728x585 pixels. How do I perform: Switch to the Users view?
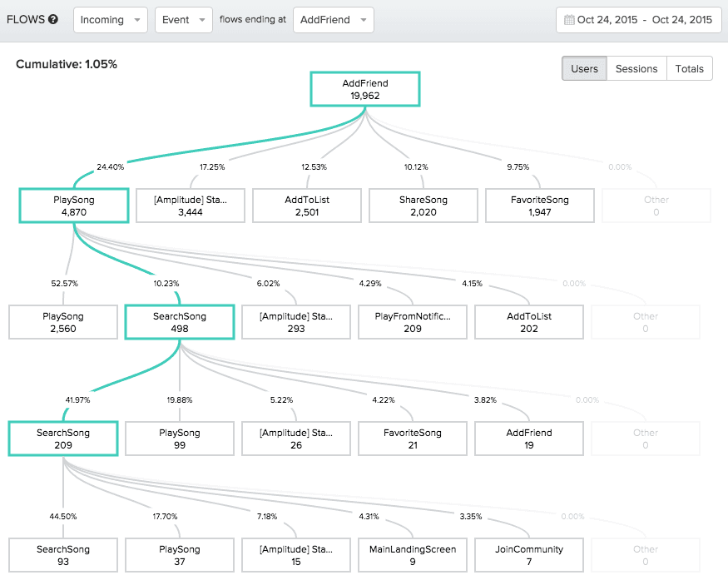584,69
